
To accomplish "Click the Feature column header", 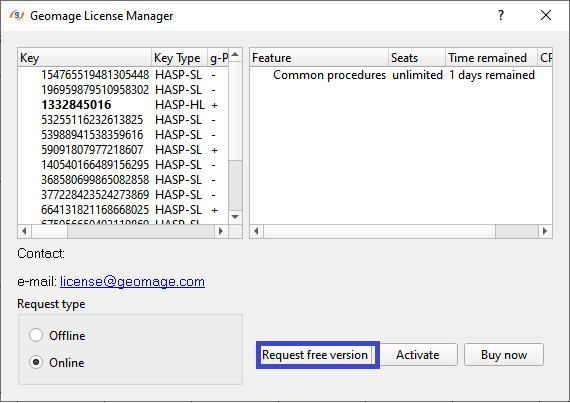I will click(x=319, y=58).
